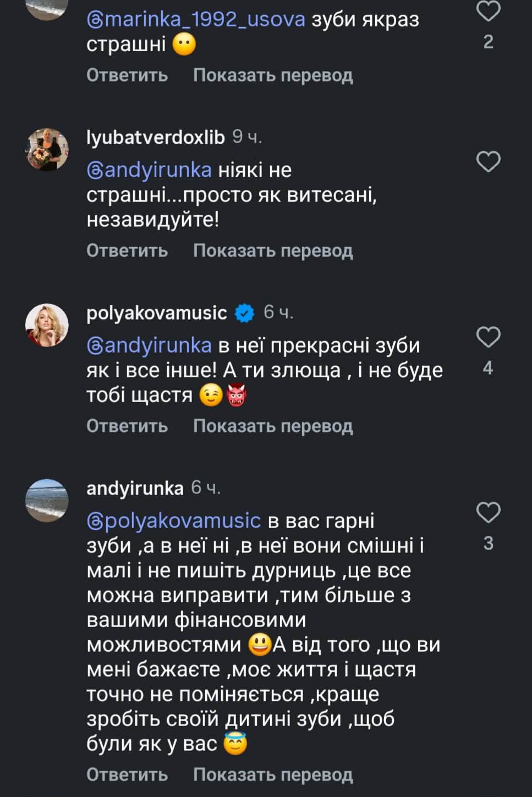
Task: Open polyakovamusic's profile avatar
Action: [x=47, y=325]
